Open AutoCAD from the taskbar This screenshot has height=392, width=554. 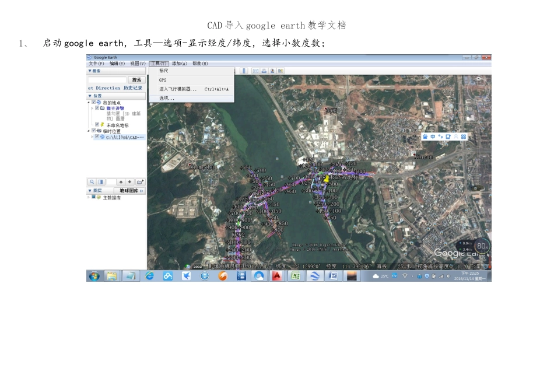(276, 276)
